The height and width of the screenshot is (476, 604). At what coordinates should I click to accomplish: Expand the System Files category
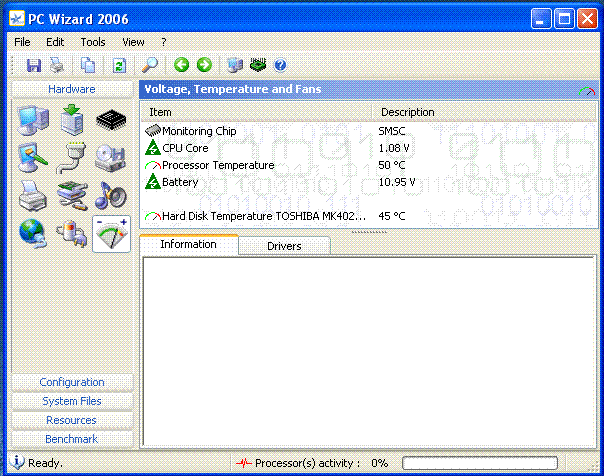point(72,401)
